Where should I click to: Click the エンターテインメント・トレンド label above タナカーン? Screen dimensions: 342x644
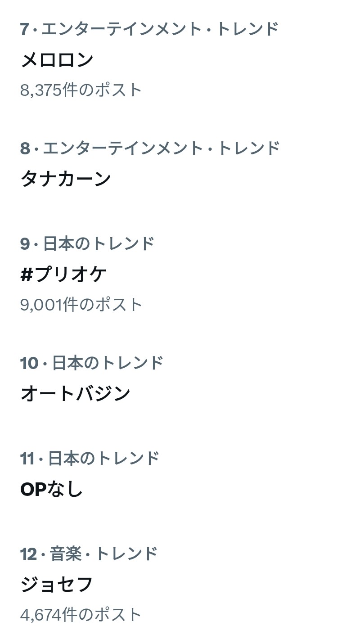click(161, 148)
